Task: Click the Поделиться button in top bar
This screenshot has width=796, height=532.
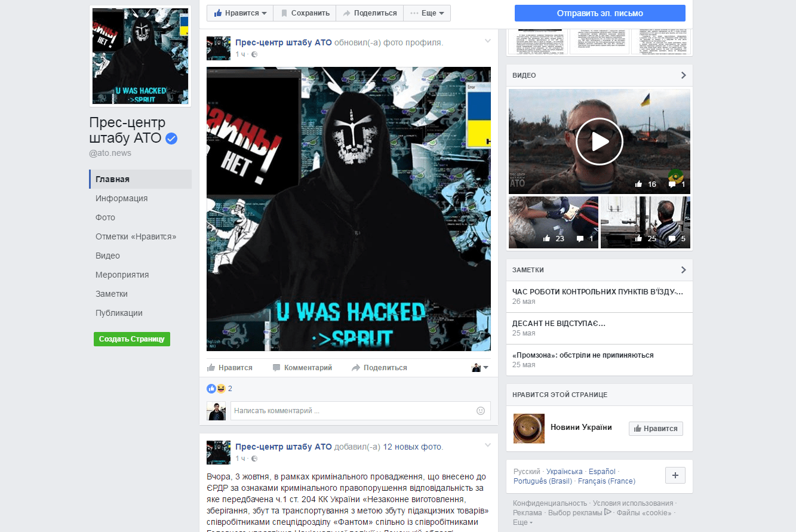Action: click(369, 13)
